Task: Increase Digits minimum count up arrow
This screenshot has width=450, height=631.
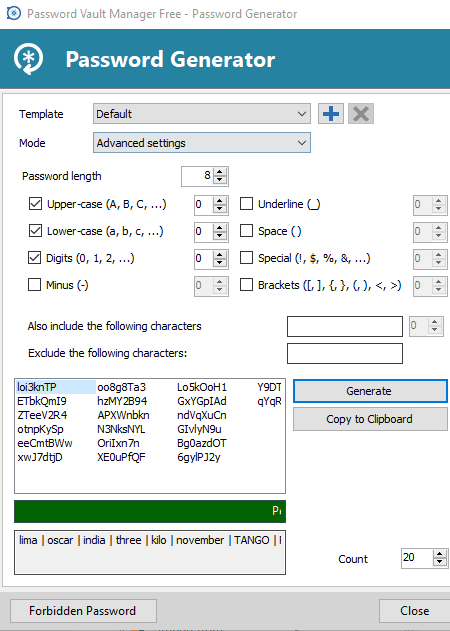Action: coord(220,254)
